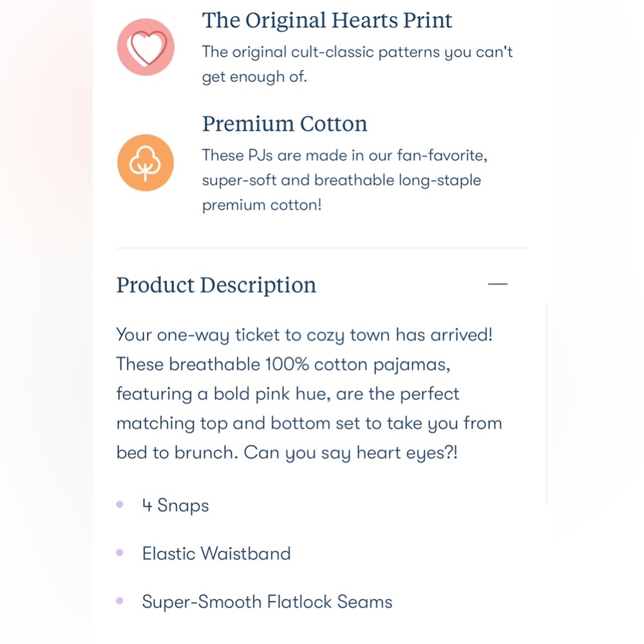644x644 pixels.
Task: Click the Super-Smooth Flatlock Seams item
Action: [x=267, y=601]
